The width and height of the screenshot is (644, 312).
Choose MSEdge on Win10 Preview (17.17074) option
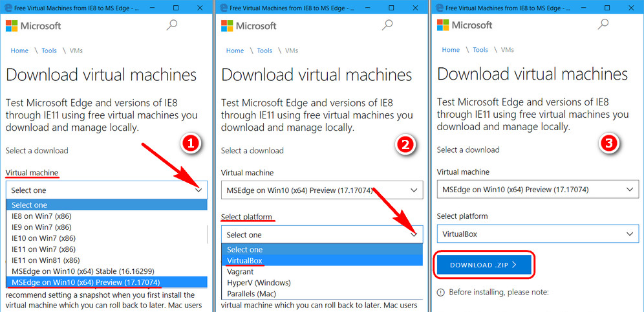tap(107, 282)
